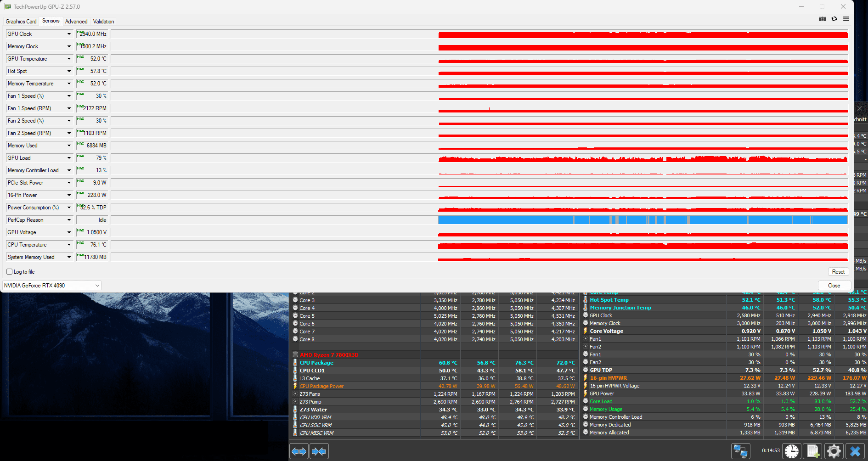The image size is (868, 461).
Task: Click the circle icon beside Core Load
Action: (x=586, y=401)
